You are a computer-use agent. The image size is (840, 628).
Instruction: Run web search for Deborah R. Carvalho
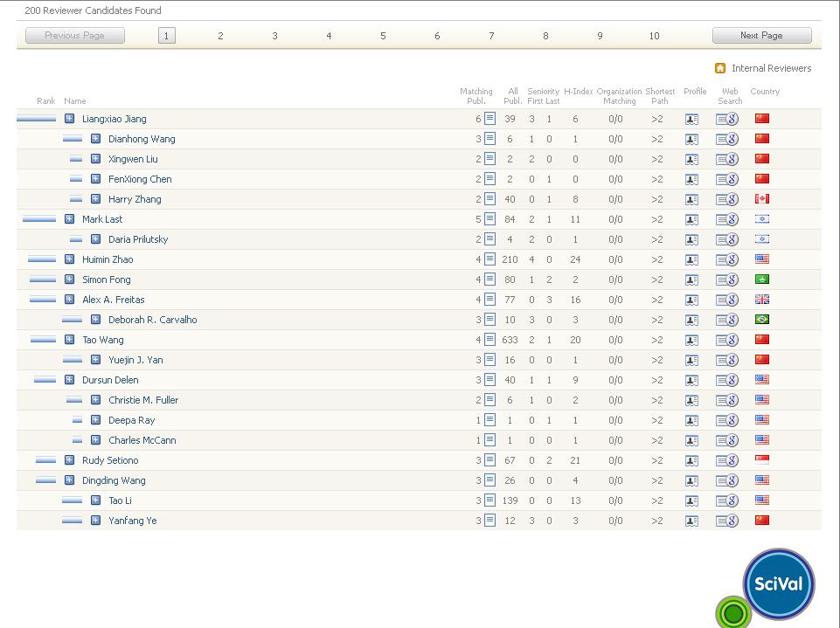tap(727, 320)
